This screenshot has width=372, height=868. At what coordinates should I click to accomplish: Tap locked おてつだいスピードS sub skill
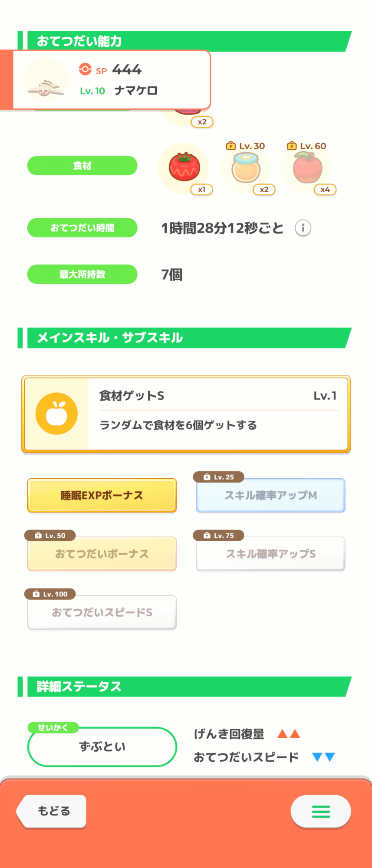click(x=102, y=612)
